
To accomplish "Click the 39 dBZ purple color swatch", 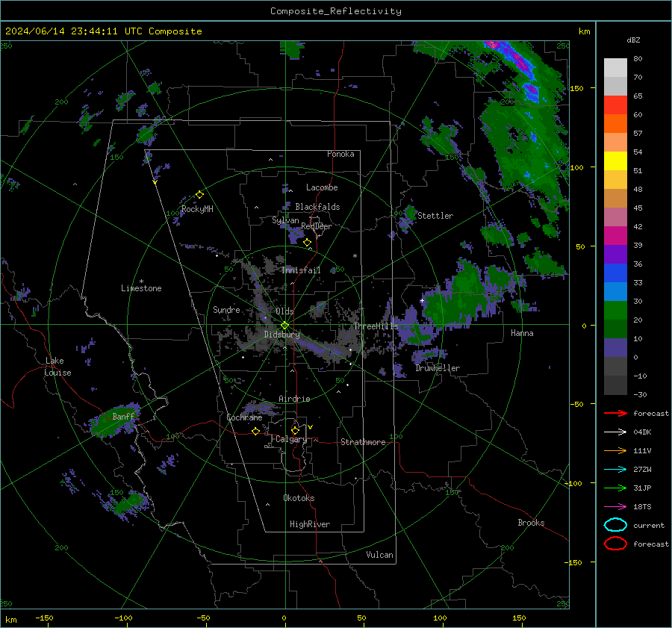I will point(615,254).
